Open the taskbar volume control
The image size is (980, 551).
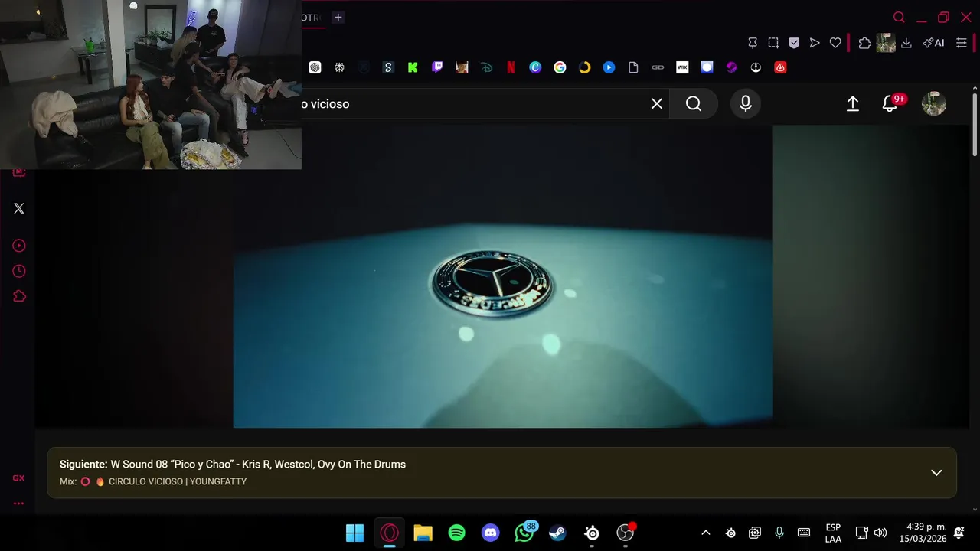pos(880,533)
